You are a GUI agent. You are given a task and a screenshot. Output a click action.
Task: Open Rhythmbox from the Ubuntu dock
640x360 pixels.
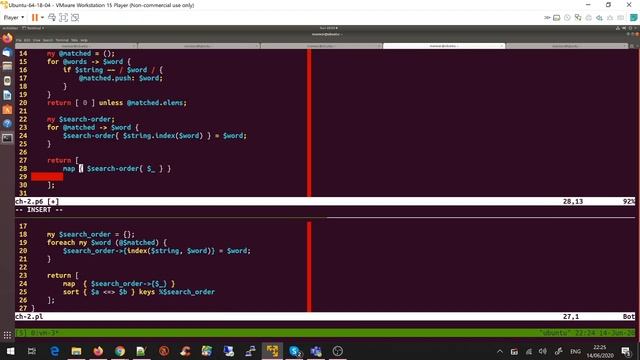click(x=7, y=80)
